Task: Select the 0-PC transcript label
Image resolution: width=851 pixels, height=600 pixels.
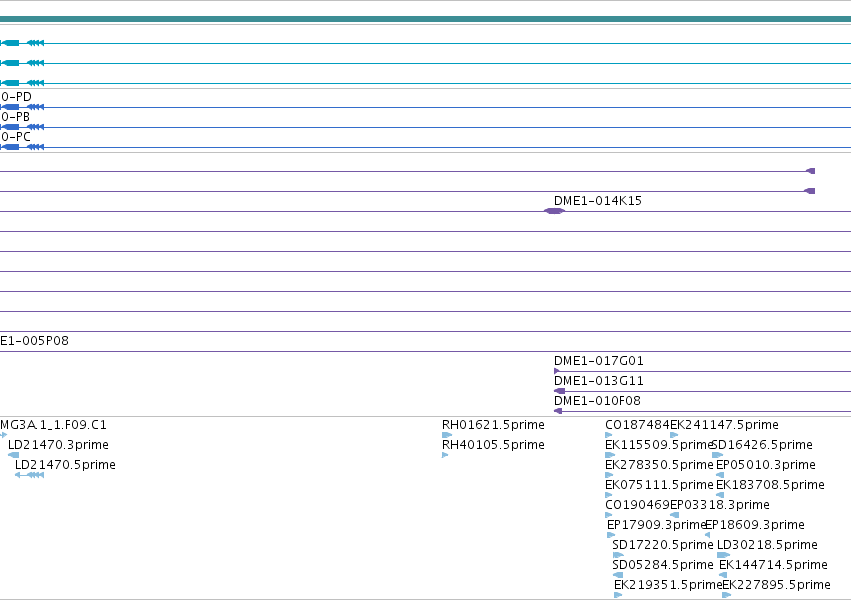Action: click(x=16, y=137)
